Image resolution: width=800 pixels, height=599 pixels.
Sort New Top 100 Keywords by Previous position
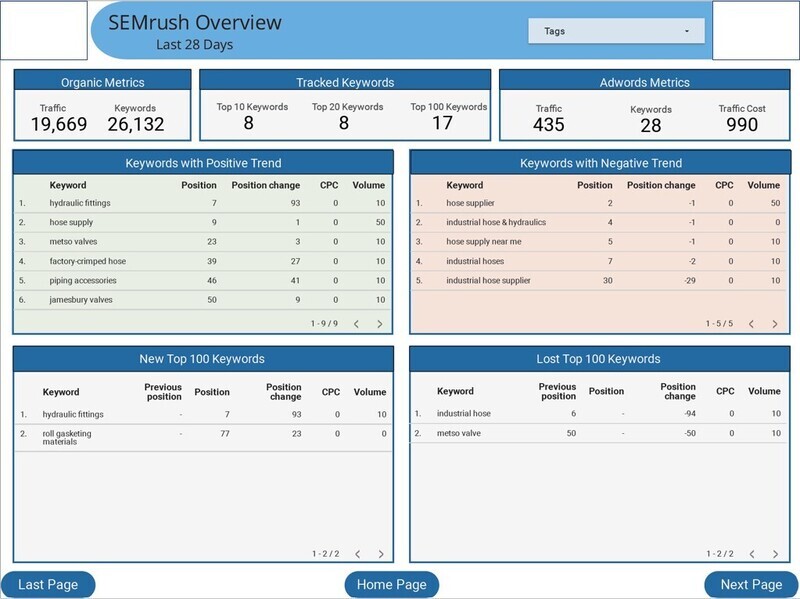pos(162,392)
